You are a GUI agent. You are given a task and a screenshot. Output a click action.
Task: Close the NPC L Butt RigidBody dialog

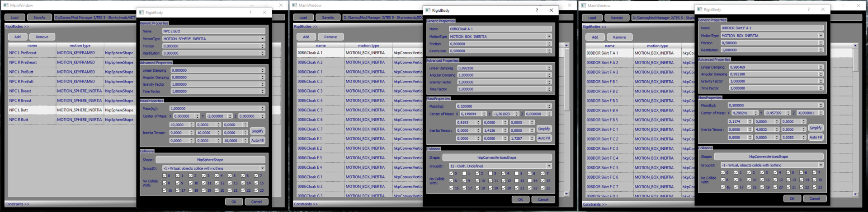click(264, 13)
